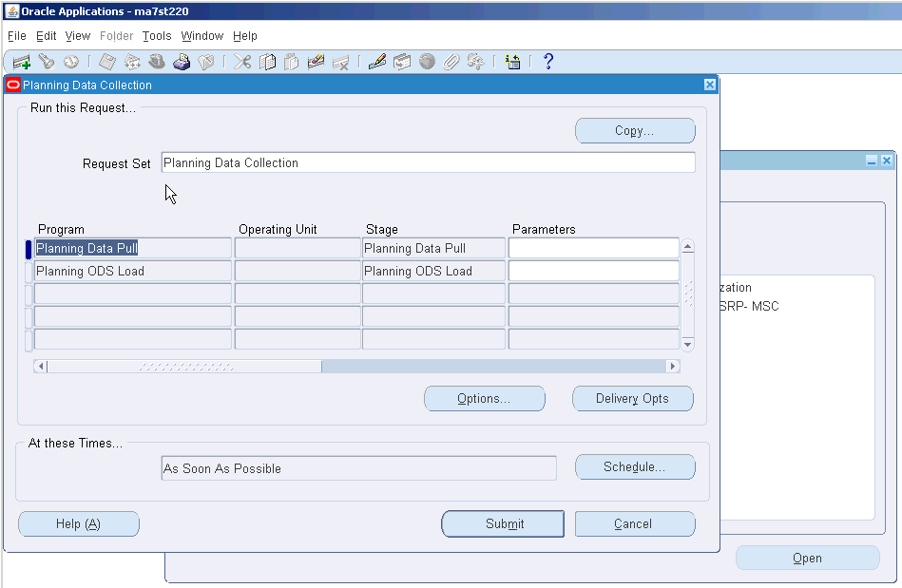Click Parameters field for Planning ODS Load
The image size is (902, 588).
pyautogui.click(x=594, y=271)
